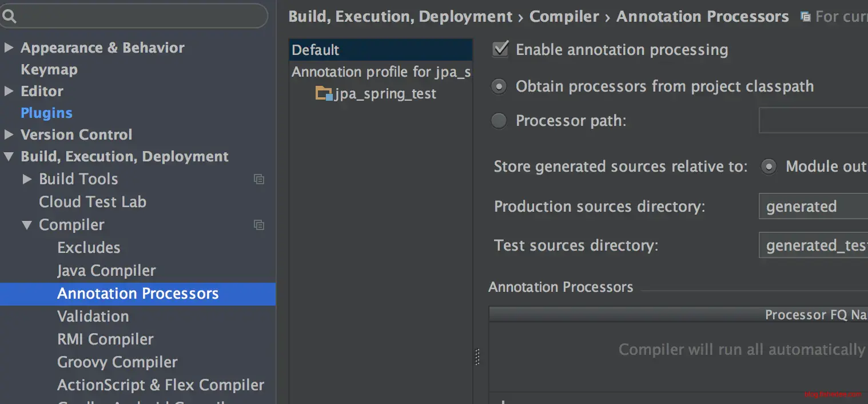Screen dimensions: 868x404
Task: Select the Default annotation profile
Action: click(x=316, y=50)
